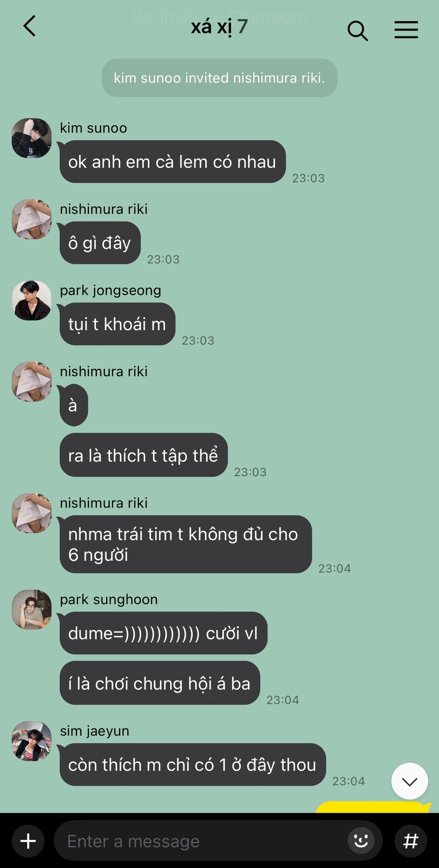The height and width of the screenshot is (868, 439).
Task: Tap the plus attachment icon
Action: tap(28, 841)
